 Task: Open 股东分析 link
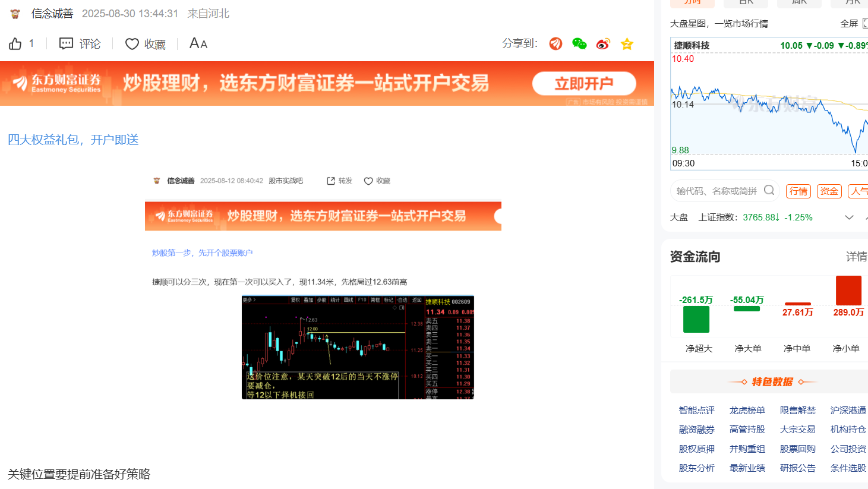pyautogui.click(x=697, y=468)
